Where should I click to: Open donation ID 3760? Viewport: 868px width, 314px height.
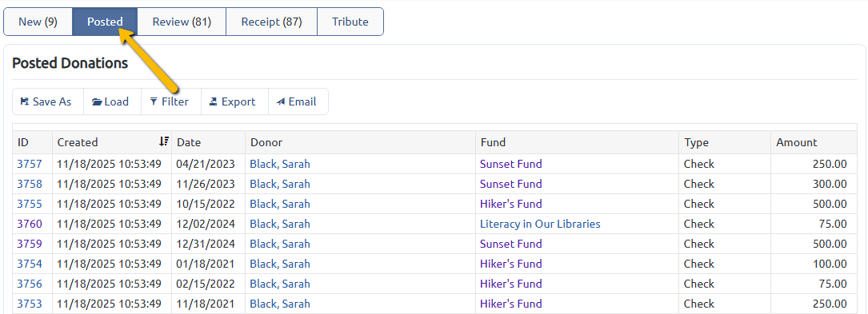(30, 224)
